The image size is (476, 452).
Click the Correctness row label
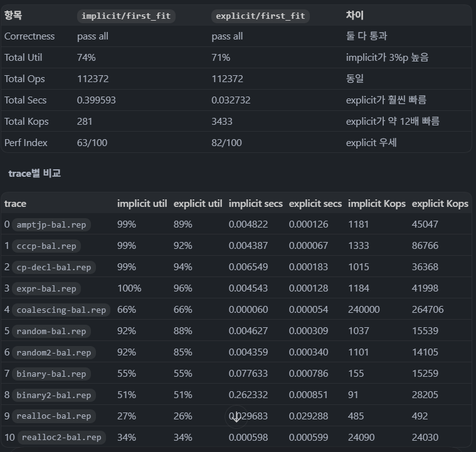point(29,36)
